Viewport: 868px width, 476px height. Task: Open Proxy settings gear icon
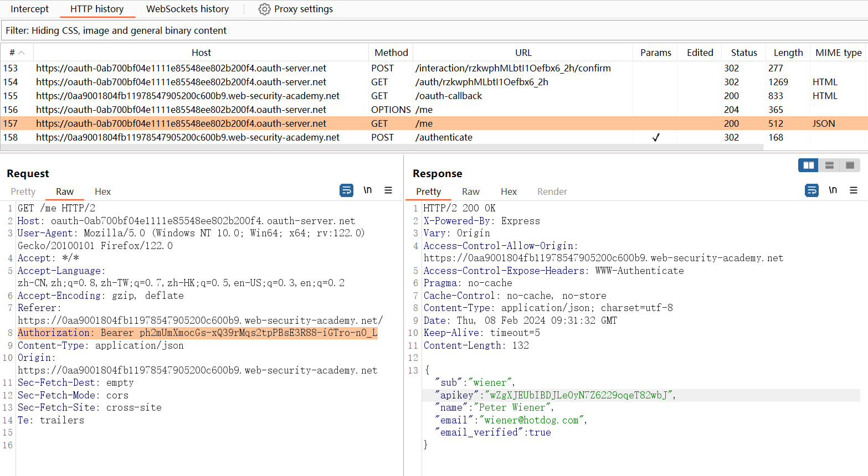coord(265,9)
